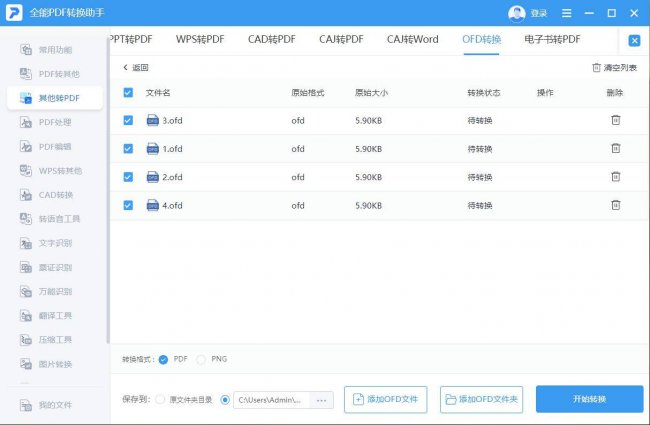
Task: Switch to the CAJ转PDF tab
Action: (x=341, y=39)
